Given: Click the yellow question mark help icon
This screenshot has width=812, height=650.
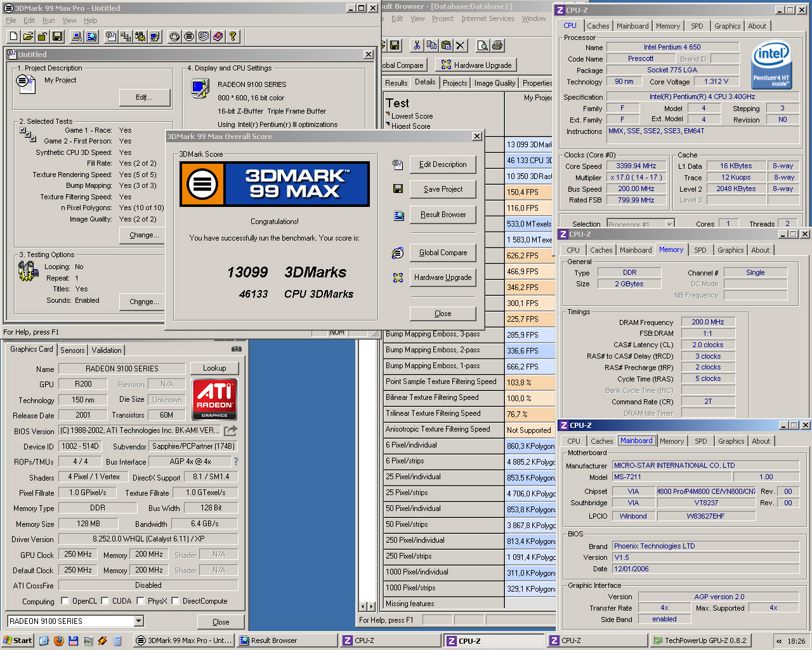Looking at the screenshot, I should pyautogui.click(x=233, y=37).
